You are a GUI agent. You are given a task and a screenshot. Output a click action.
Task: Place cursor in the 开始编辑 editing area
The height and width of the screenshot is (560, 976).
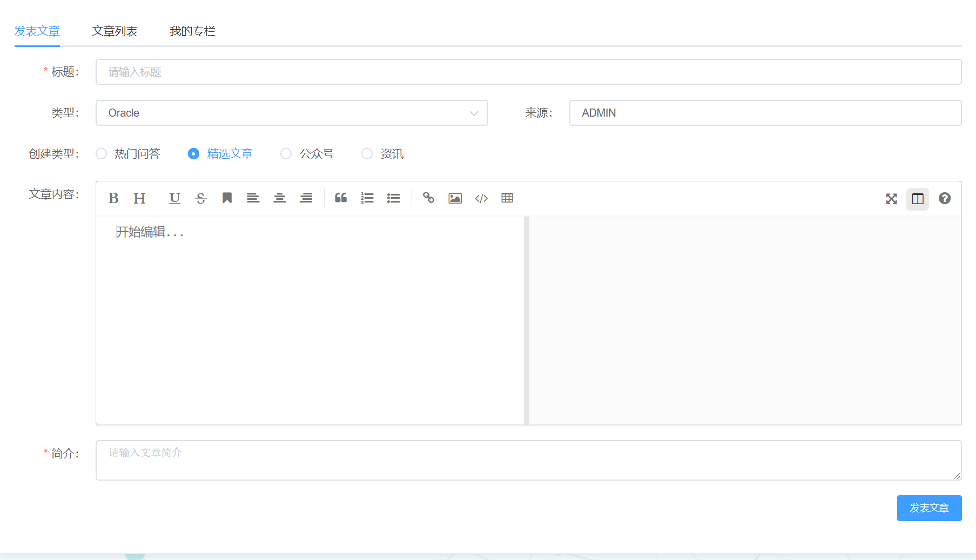click(x=310, y=320)
